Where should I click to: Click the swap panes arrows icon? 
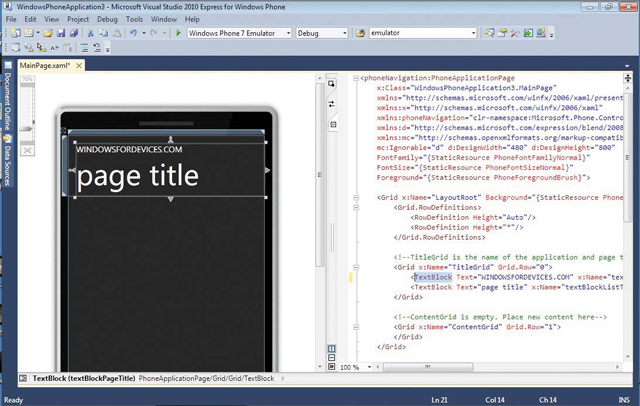(332, 102)
